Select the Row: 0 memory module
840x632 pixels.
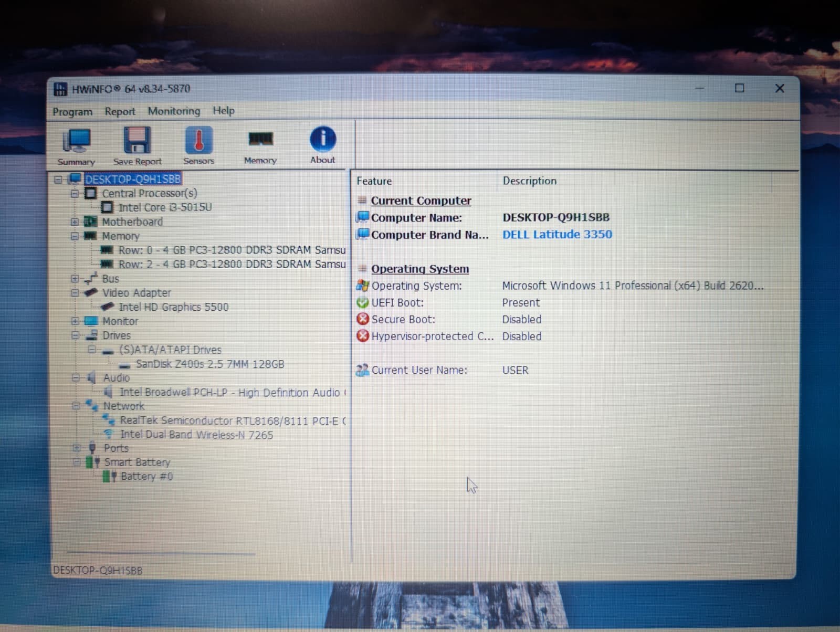[232, 250]
